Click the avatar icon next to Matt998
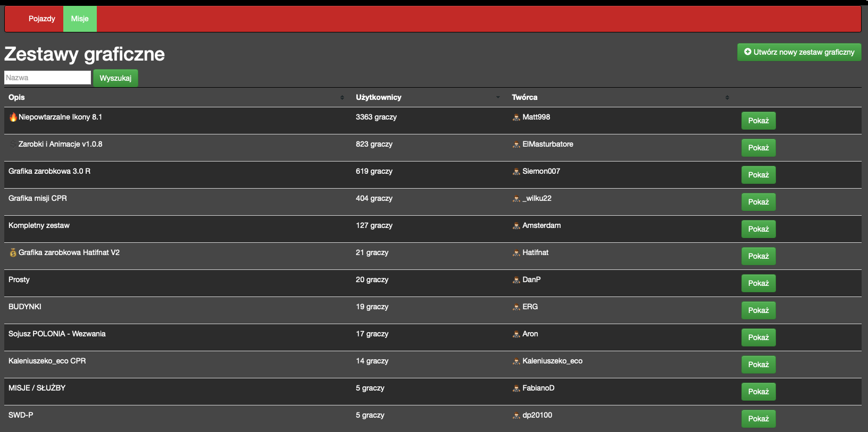Screen dimensions: 868x432 pyautogui.click(x=516, y=117)
